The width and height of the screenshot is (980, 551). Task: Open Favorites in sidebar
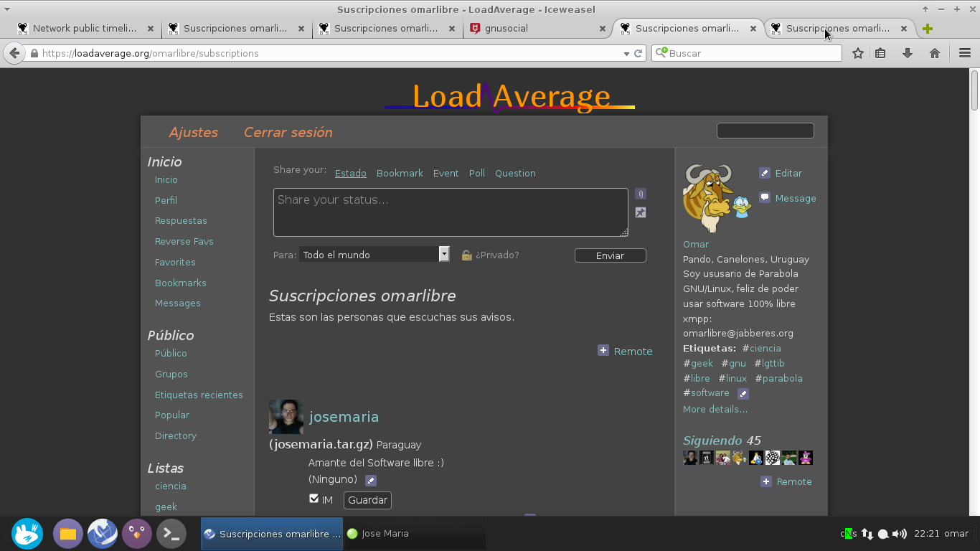point(175,262)
